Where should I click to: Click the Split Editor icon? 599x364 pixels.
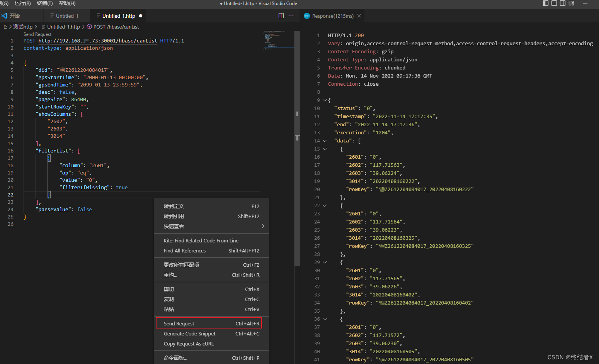(281, 16)
